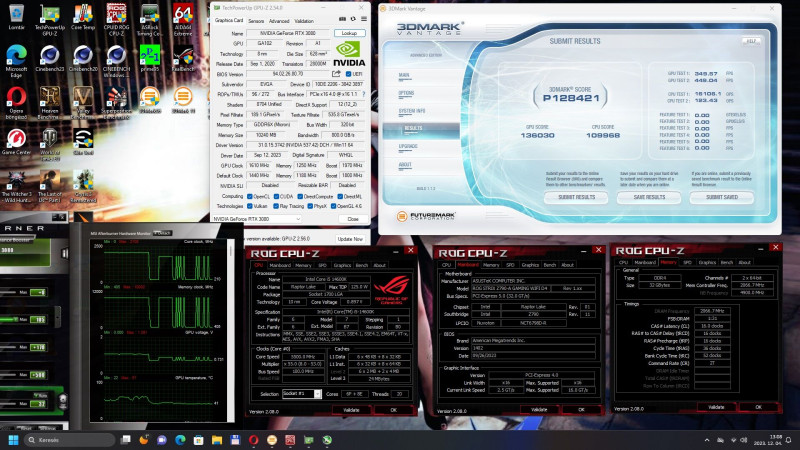Open the RealBench desktop shortcut
The height and width of the screenshot is (450, 800).
pyautogui.click(x=183, y=59)
